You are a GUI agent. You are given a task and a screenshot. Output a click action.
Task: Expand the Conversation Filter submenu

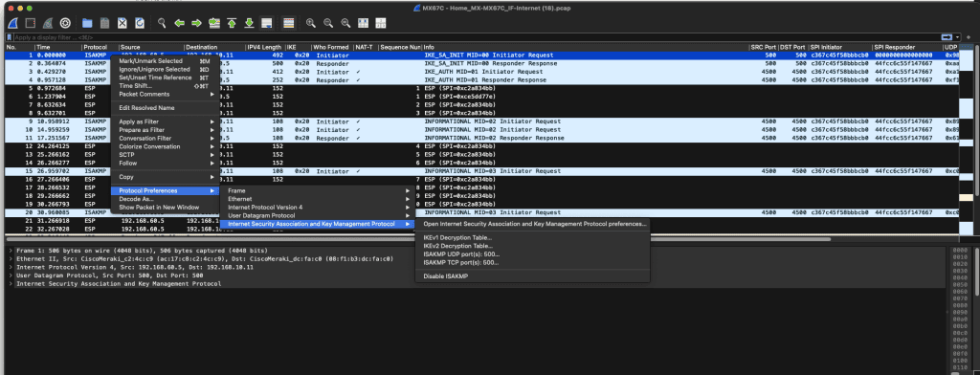[165, 138]
